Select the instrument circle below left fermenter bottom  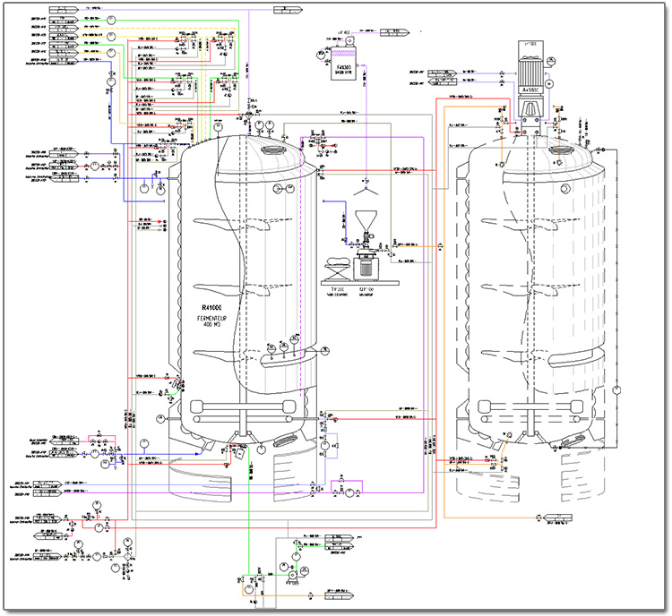pyautogui.click(x=261, y=449)
